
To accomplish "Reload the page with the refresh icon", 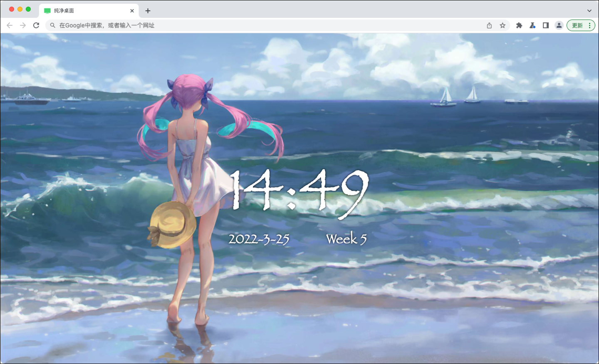I will (x=37, y=25).
